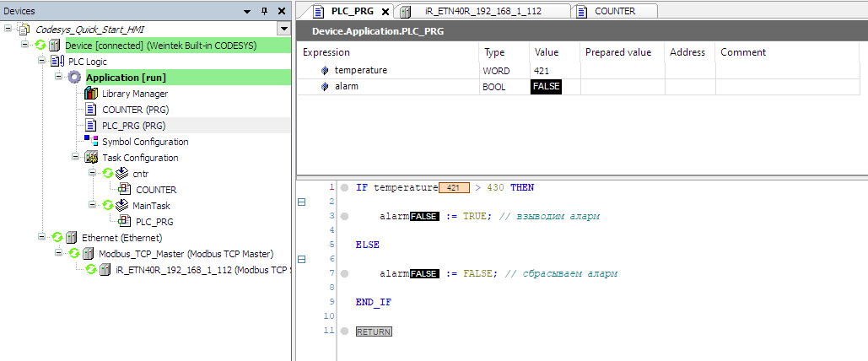Click the Address column header
Image resolution: width=868 pixels, height=361 pixels.
pos(690,52)
